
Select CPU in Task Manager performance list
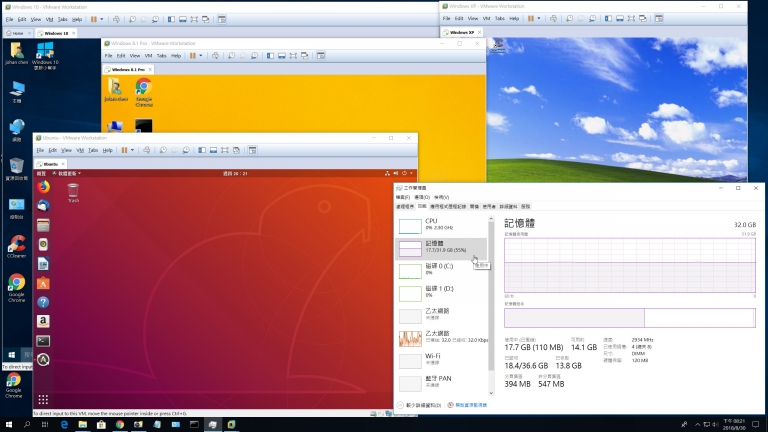click(x=441, y=225)
